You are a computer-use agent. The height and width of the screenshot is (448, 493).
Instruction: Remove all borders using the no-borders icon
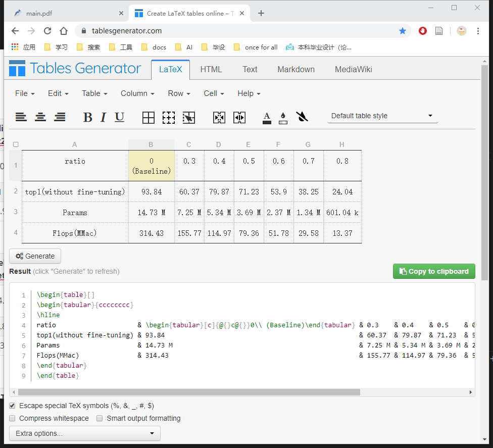169,117
